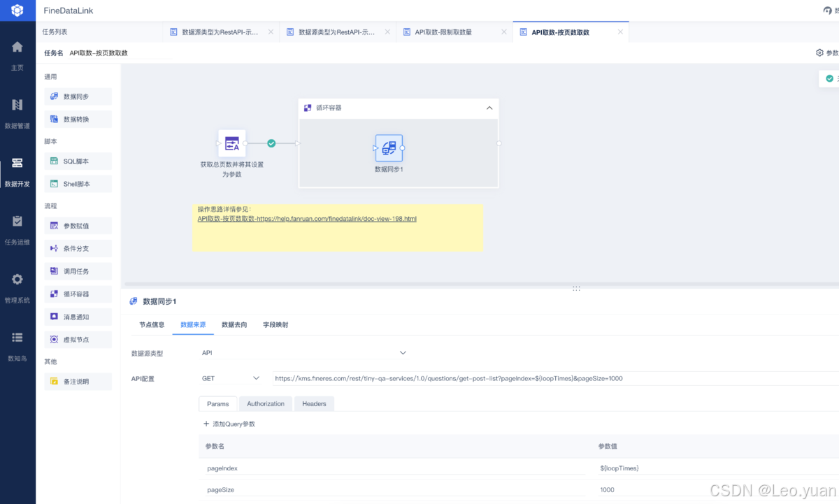Viewport: 839px width, 504px height.
Task: Click the 参数值 column header
Action: tap(608, 446)
